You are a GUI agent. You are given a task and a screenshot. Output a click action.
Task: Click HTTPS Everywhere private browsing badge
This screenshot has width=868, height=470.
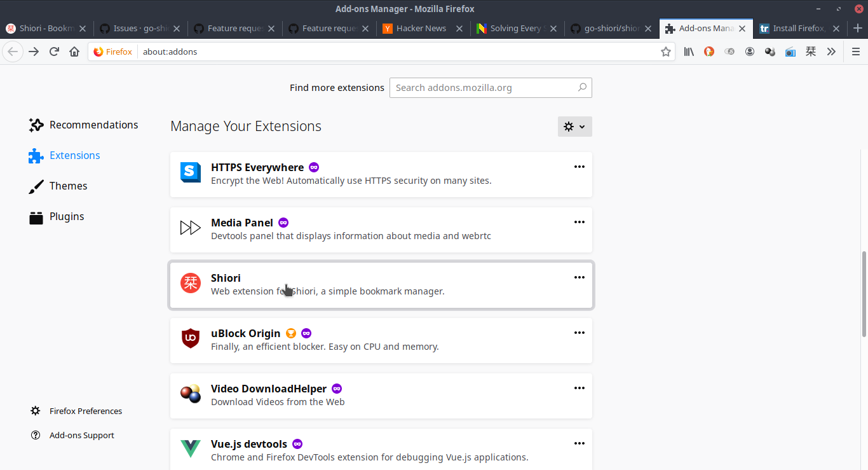(x=314, y=167)
